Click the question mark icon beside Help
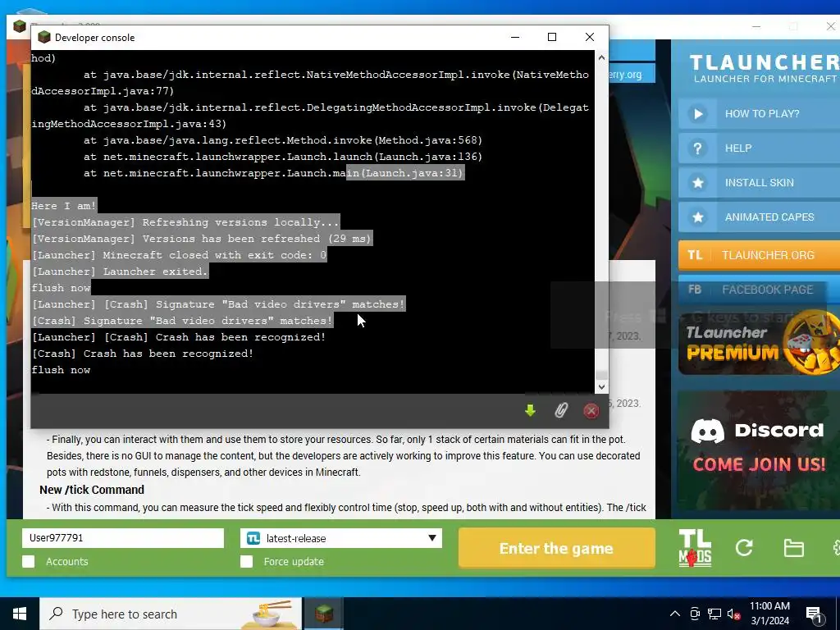Screen dimensions: 840x630 tap(698, 148)
